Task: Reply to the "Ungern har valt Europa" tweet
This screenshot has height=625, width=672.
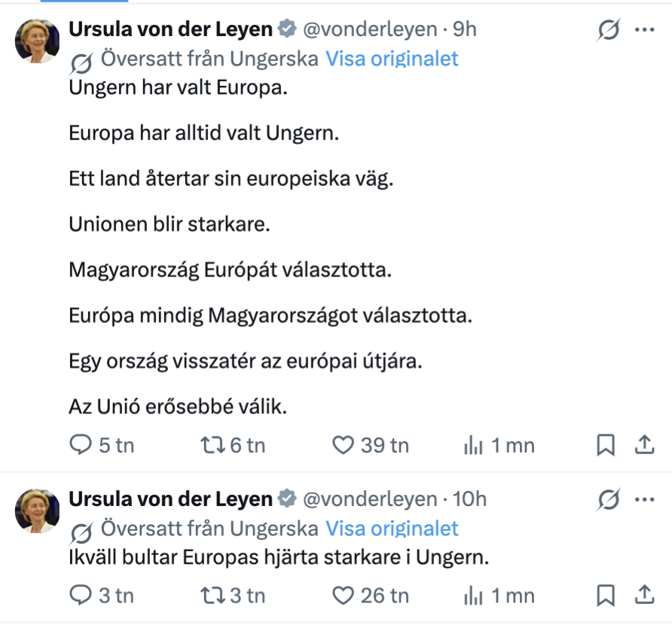Action: tap(81, 445)
